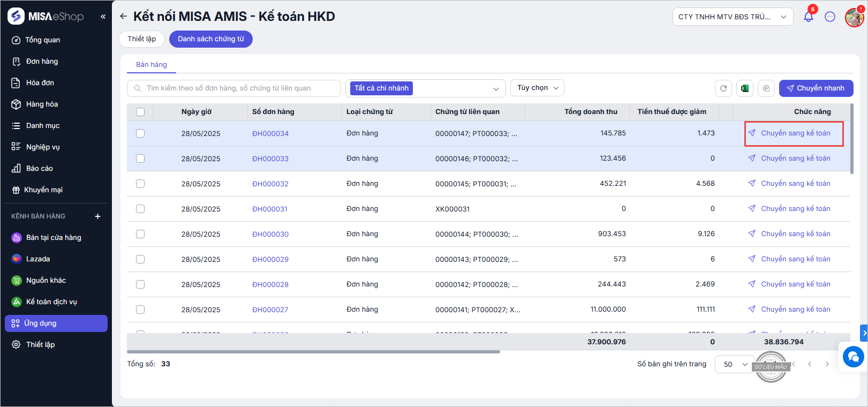Open the notification bell
868x407 pixels.
pos(809,17)
